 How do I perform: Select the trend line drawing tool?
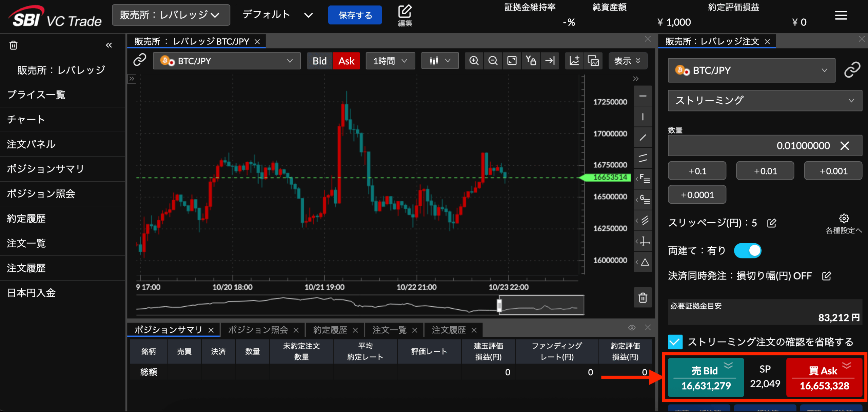pyautogui.click(x=643, y=138)
